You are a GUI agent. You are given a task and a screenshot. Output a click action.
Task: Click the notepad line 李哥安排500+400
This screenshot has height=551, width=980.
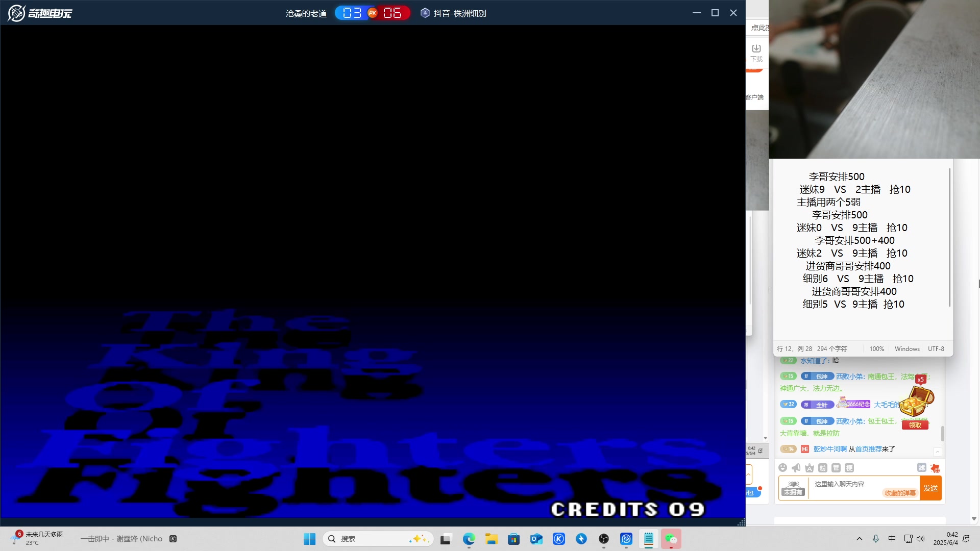tap(854, 240)
